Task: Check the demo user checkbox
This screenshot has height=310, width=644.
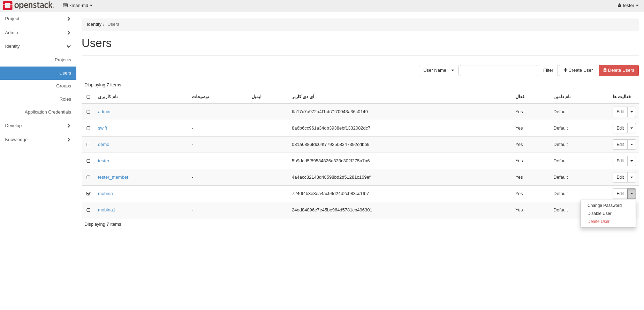Action: (x=89, y=145)
